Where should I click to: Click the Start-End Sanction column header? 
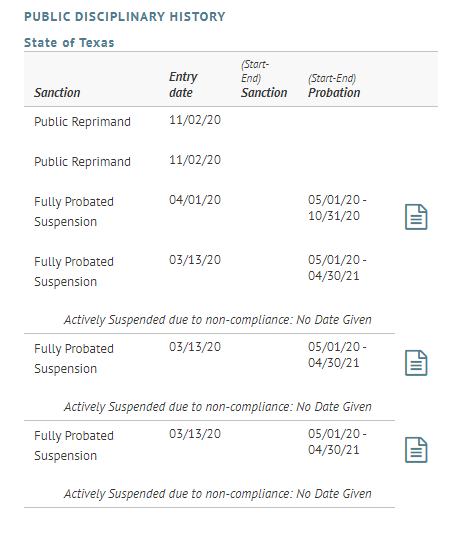(264, 79)
